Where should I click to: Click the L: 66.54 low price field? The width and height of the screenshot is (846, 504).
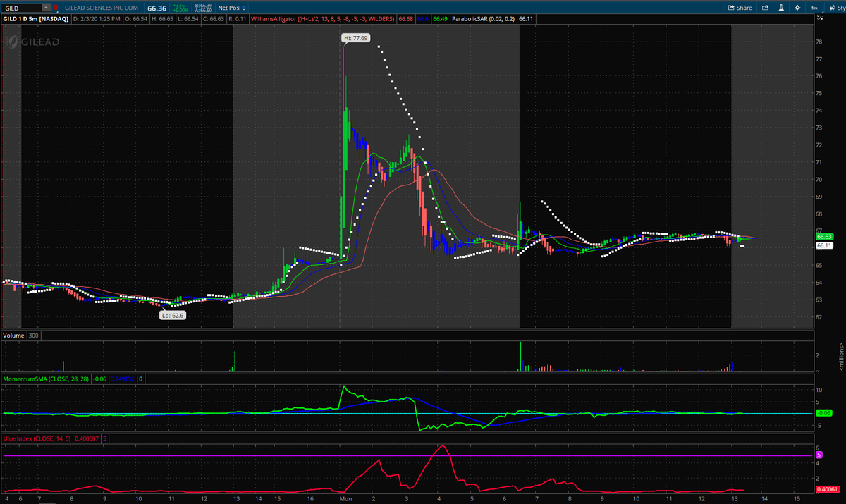188,18
